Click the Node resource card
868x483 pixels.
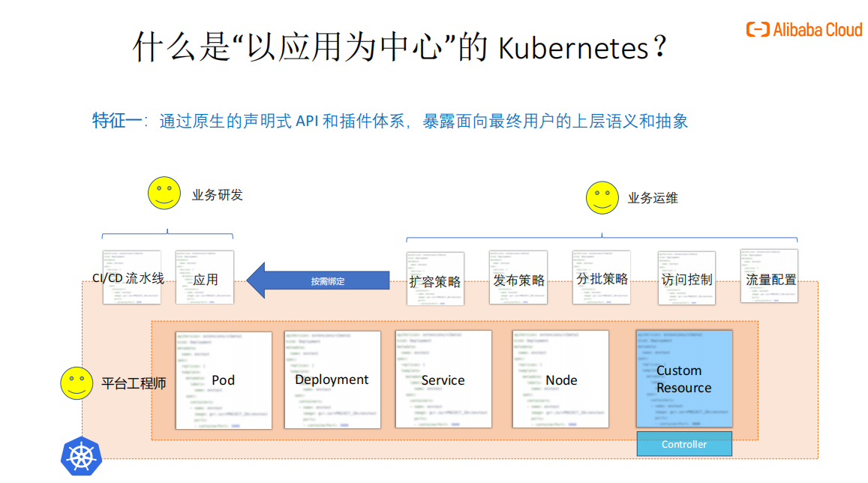(x=560, y=379)
